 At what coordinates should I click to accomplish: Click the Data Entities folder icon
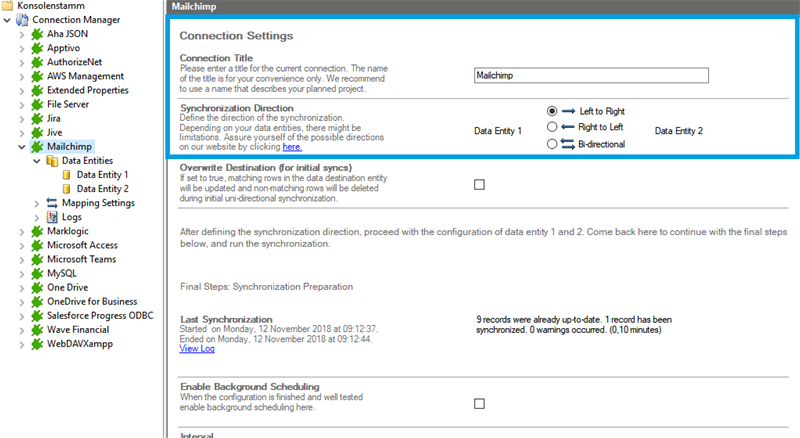click(52, 160)
